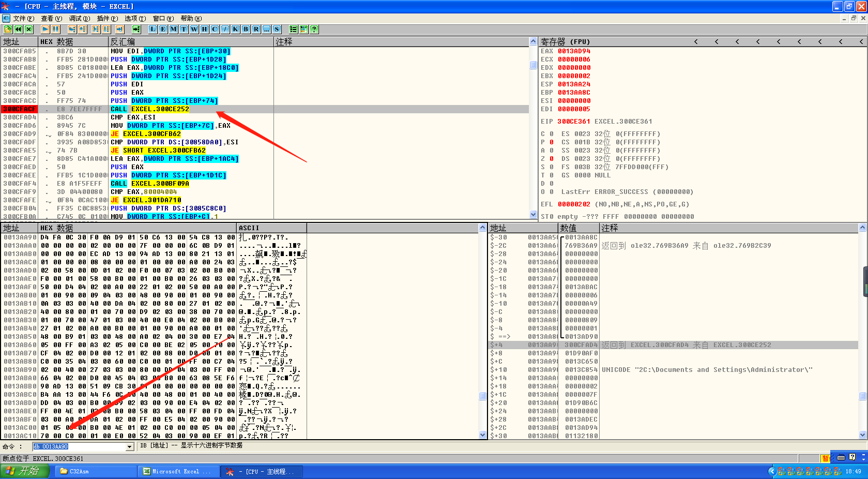Click disassembly pane scroll down arrow

click(x=533, y=214)
